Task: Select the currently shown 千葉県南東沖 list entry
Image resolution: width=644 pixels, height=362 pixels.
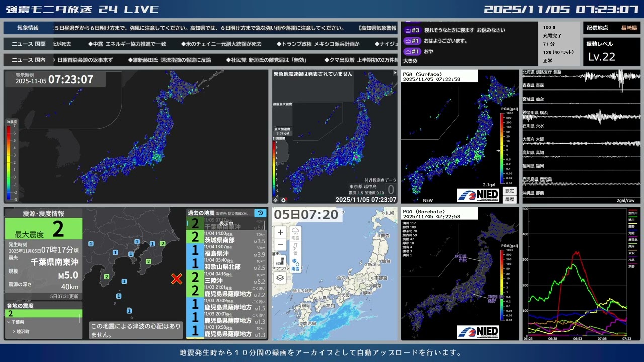Action: pos(226,224)
